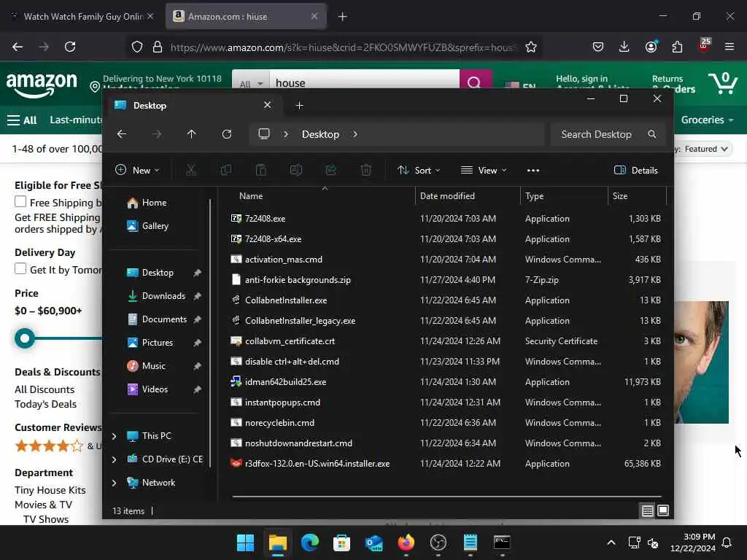Open the Amazon shopping cart

(722, 83)
